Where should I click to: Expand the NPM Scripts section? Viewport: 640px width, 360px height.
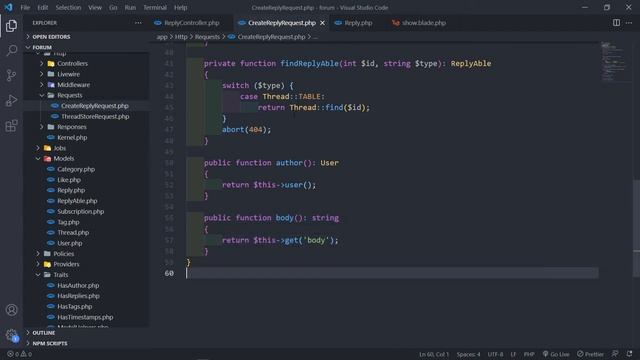50,344
